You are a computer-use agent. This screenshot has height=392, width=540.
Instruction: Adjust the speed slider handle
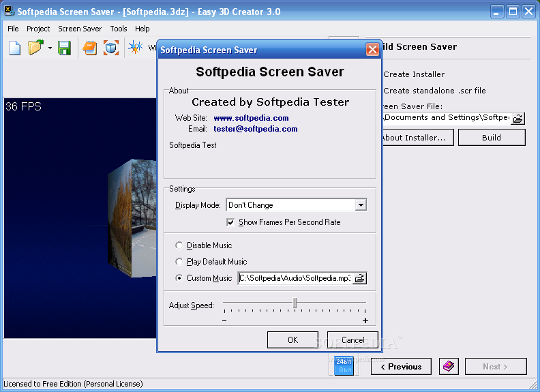295,303
